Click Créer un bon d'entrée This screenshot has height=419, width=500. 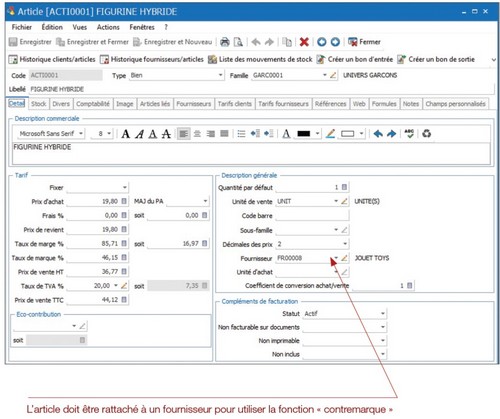point(355,59)
